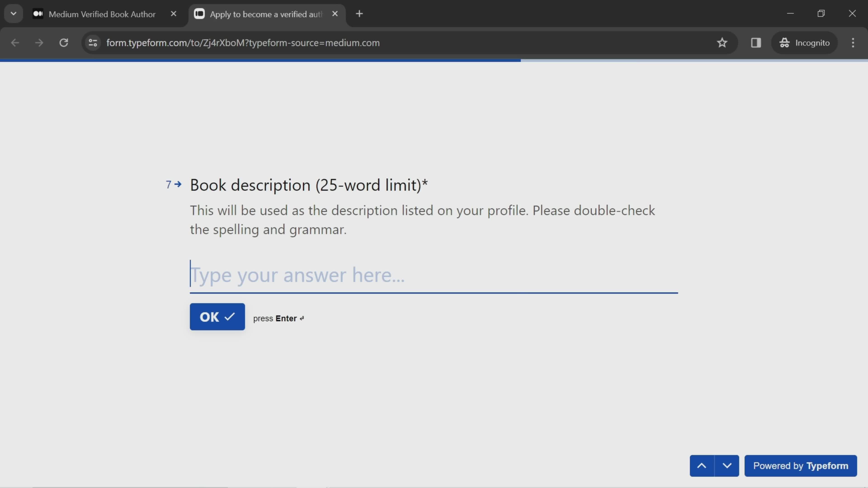868x488 pixels.
Task: Open the Powered by Typeform link
Action: tap(801, 465)
